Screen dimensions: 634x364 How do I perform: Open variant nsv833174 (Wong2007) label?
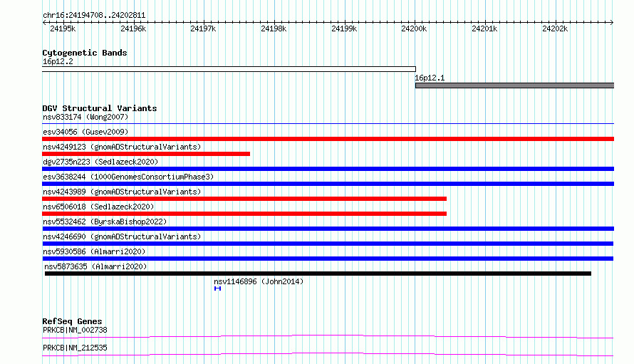(x=85, y=118)
